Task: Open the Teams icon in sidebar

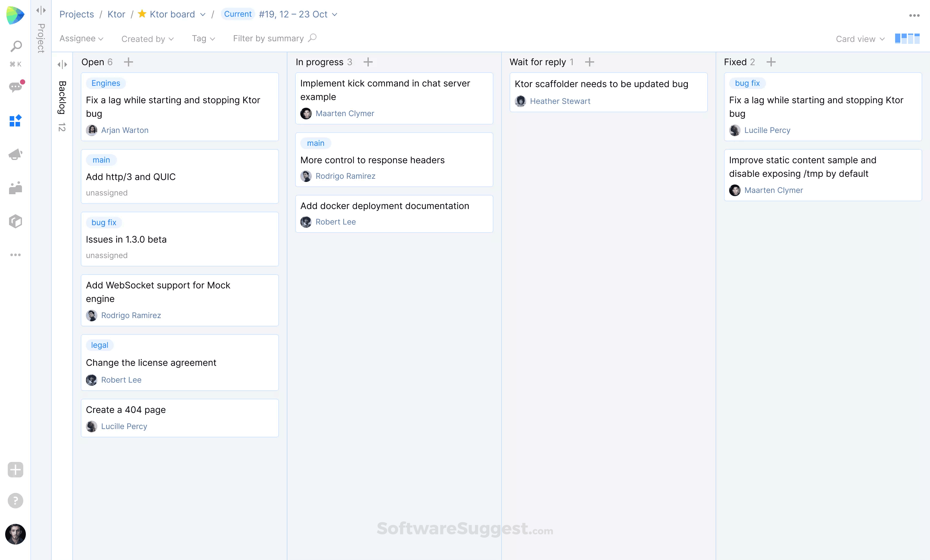Action: pos(15,188)
